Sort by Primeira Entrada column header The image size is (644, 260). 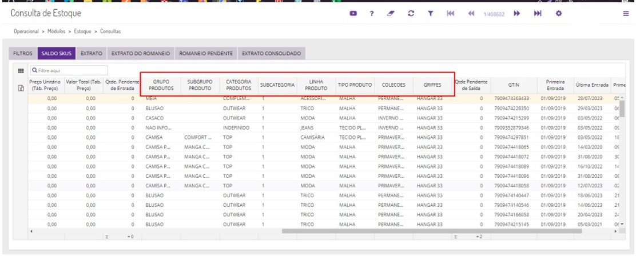[x=555, y=85]
